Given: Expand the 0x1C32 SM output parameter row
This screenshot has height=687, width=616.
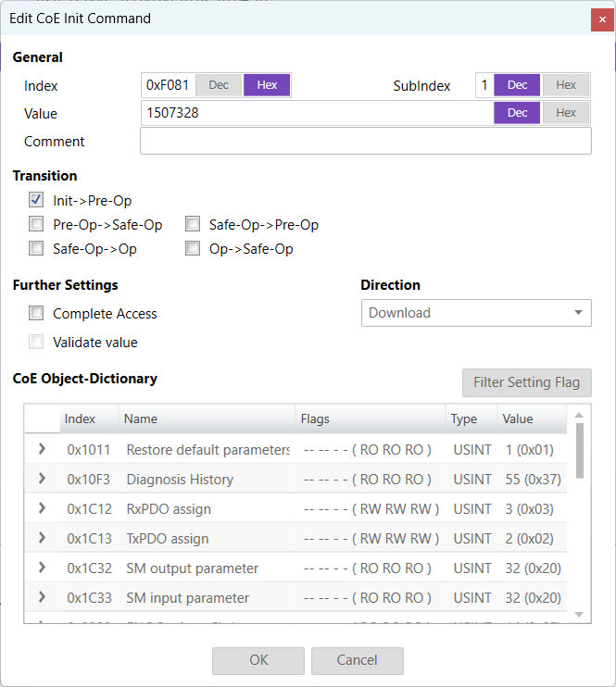Looking at the screenshot, I should [x=42, y=568].
